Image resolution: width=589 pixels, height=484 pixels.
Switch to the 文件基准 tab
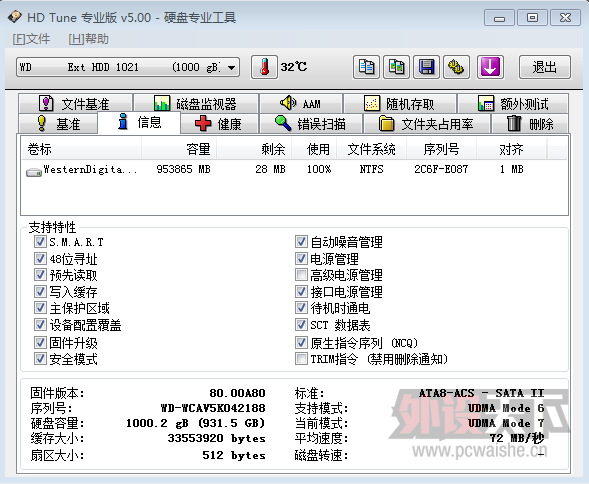pyautogui.click(x=75, y=103)
